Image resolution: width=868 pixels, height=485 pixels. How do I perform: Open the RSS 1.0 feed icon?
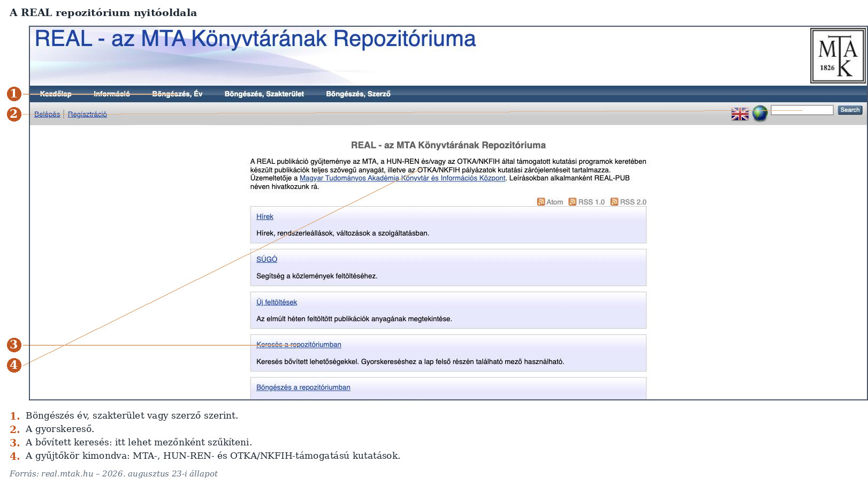pos(573,202)
